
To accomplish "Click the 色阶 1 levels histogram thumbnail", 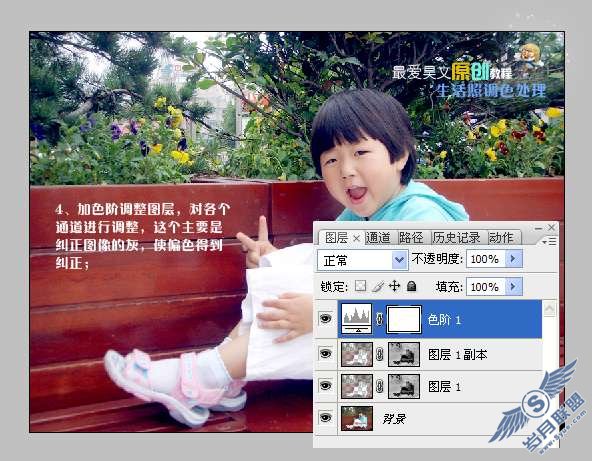I will point(357,319).
